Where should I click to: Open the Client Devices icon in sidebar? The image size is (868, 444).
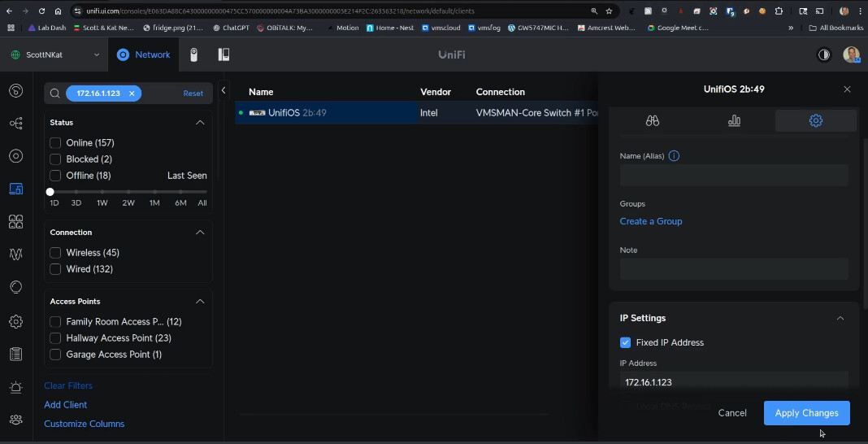point(16,189)
